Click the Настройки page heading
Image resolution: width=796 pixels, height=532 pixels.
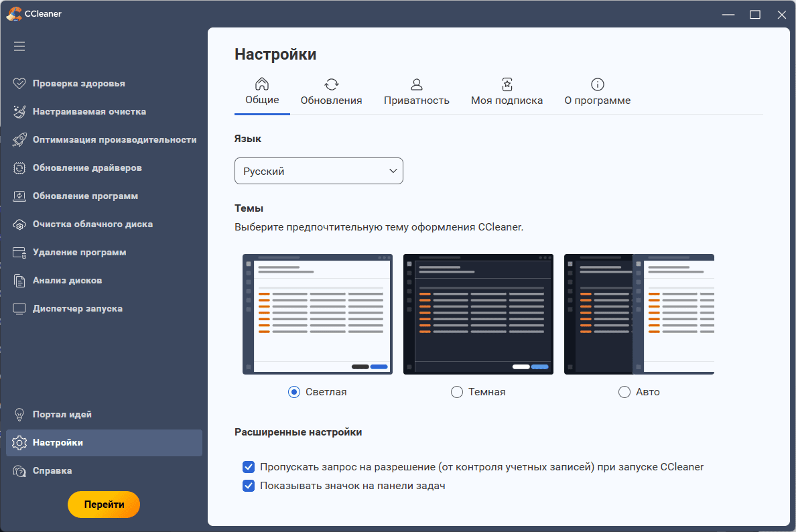tap(275, 54)
